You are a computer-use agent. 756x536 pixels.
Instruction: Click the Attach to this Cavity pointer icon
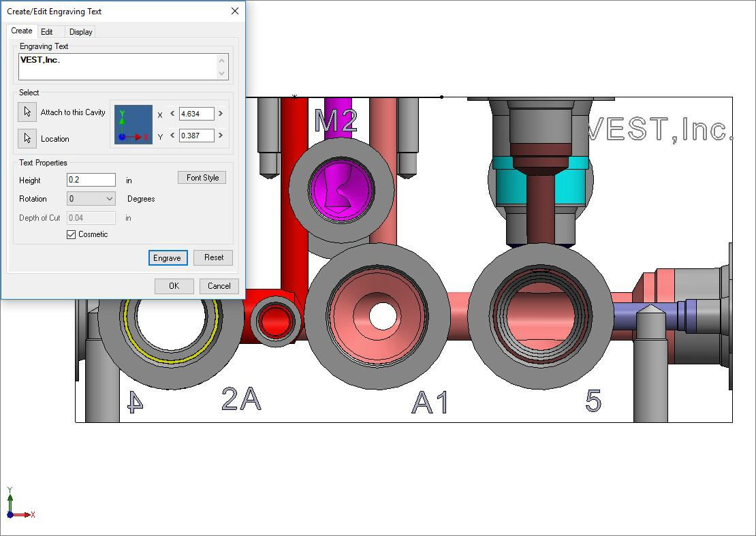[27, 112]
